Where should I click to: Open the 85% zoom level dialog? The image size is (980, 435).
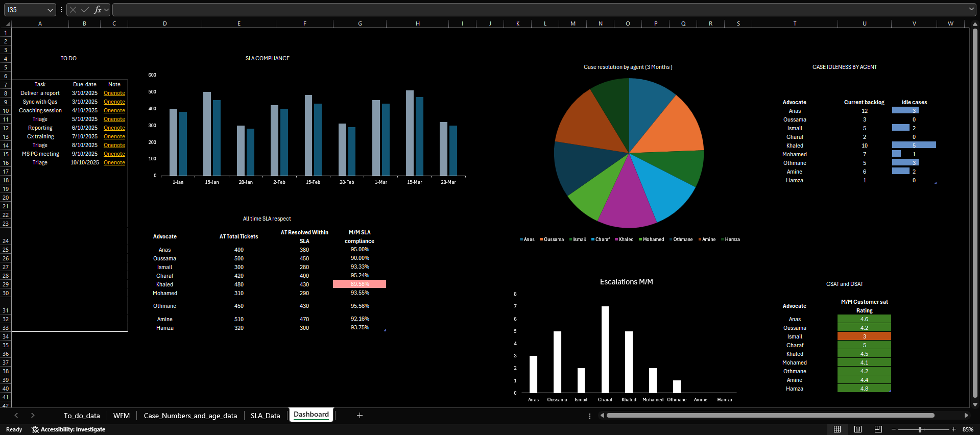point(968,429)
